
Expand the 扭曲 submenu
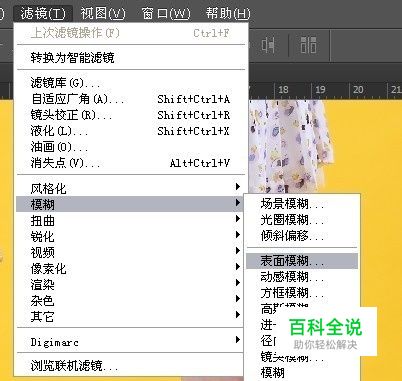[131, 220]
